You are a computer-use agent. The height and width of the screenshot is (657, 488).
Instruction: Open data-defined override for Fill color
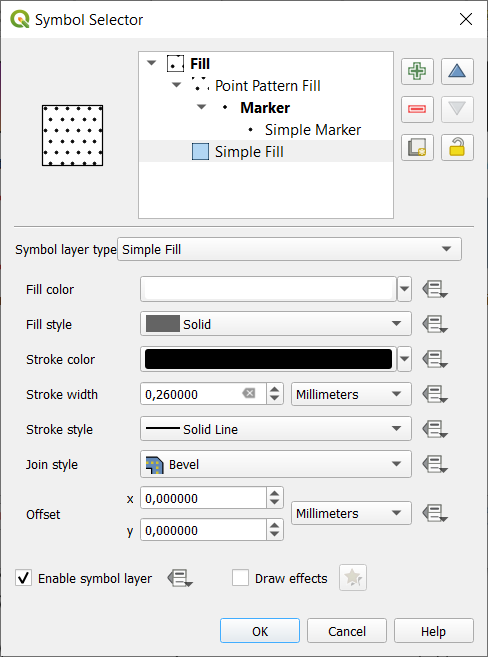pos(435,290)
